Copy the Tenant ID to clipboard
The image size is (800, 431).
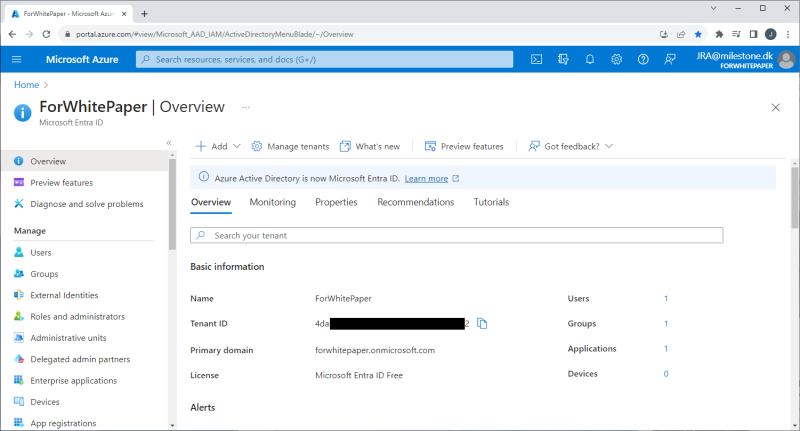(x=482, y=324)
